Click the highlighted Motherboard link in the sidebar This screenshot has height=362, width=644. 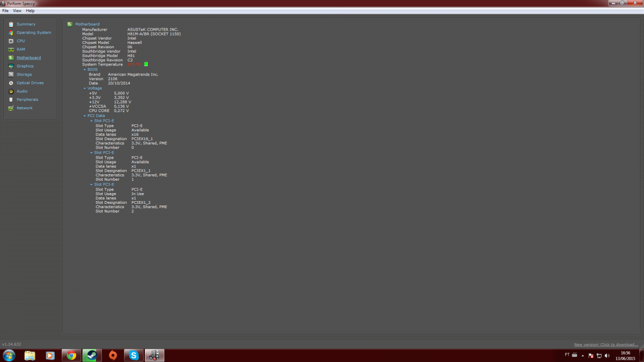pyautogui.click(x=28, y=58)
